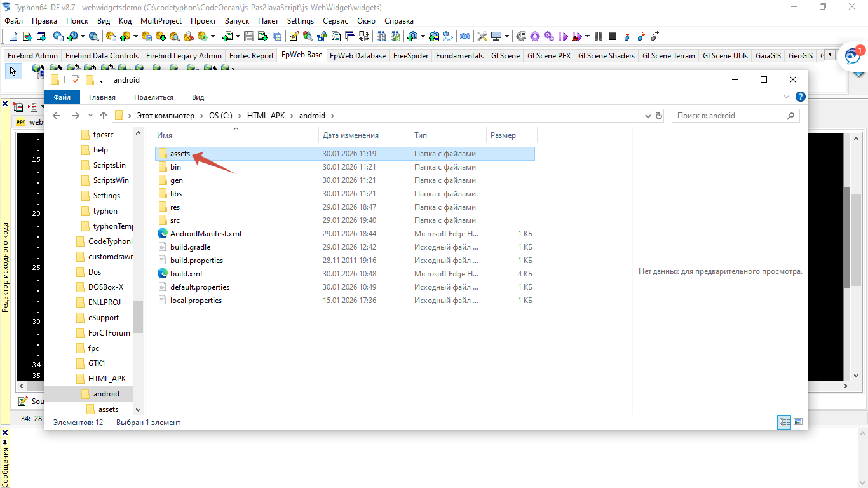Click the Help question mark icon in Explorer

click(x=801, y=97)
